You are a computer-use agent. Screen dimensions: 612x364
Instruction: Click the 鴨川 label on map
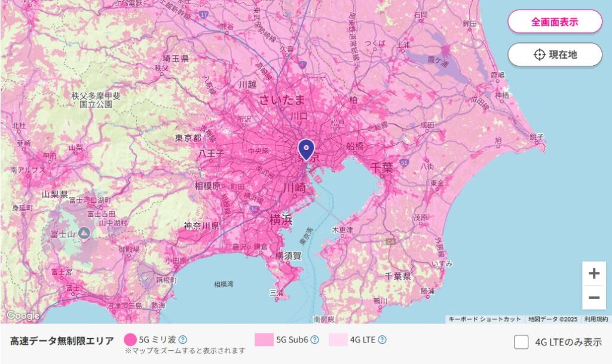(x=380, y=301)
